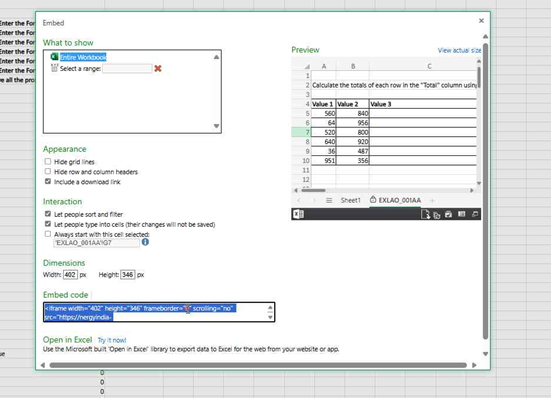Uncheck Let people sort and filter

(x=48, y=214)
